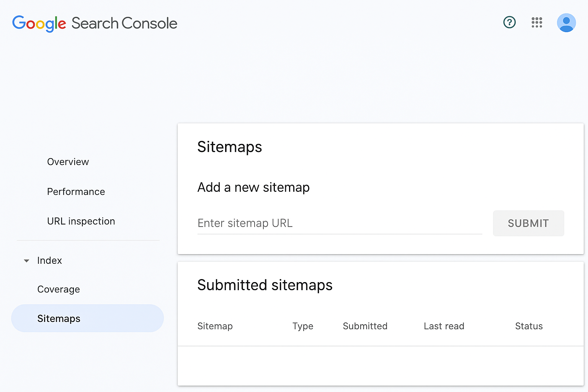
Task: Click the Type column header
Action: (303, 326)
